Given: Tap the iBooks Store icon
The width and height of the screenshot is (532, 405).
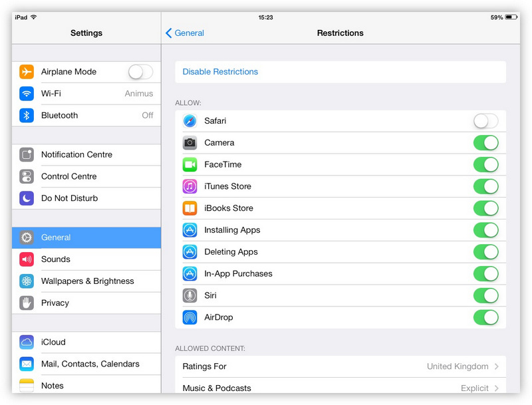Looking at the screenshot, I should pyautogui.click(x=190, y=208).
